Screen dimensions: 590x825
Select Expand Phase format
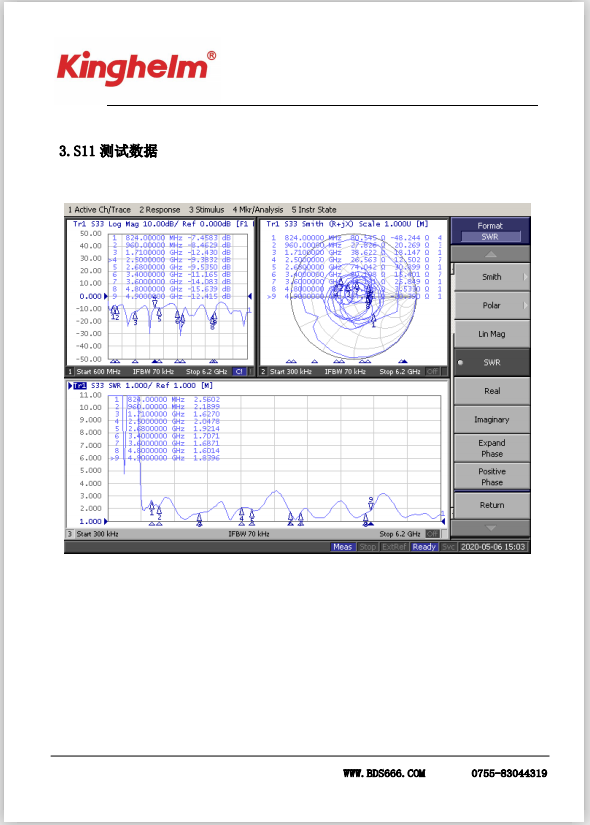(492, 448)
